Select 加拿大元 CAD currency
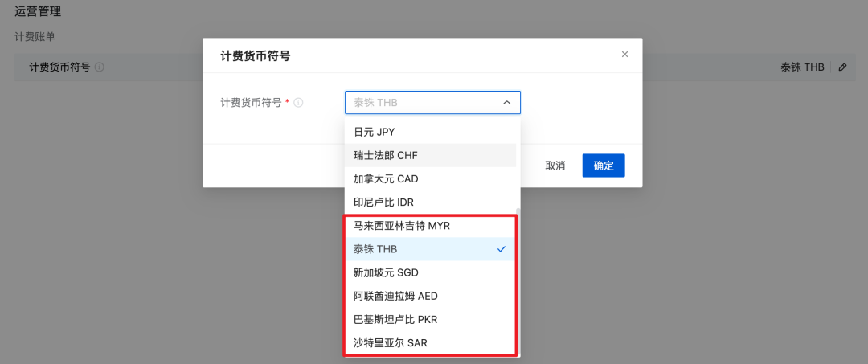868x364 pixels. (x=430, y=178)
